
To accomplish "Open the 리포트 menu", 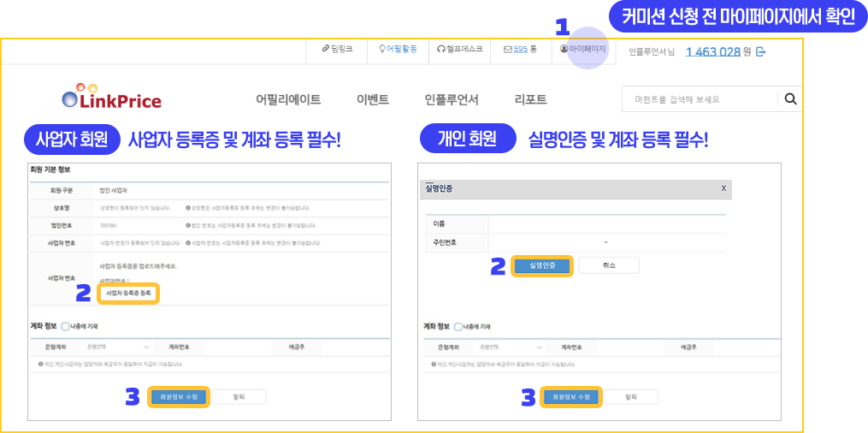I will [x=530, y=99].
